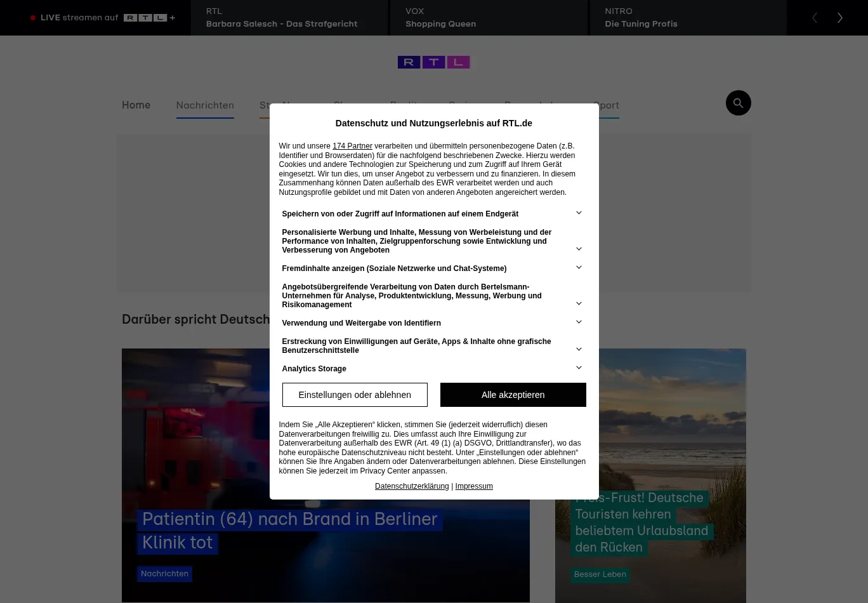868x603 pixels.
Task: Click the RTL logo in the header
Action: [433, 62]
